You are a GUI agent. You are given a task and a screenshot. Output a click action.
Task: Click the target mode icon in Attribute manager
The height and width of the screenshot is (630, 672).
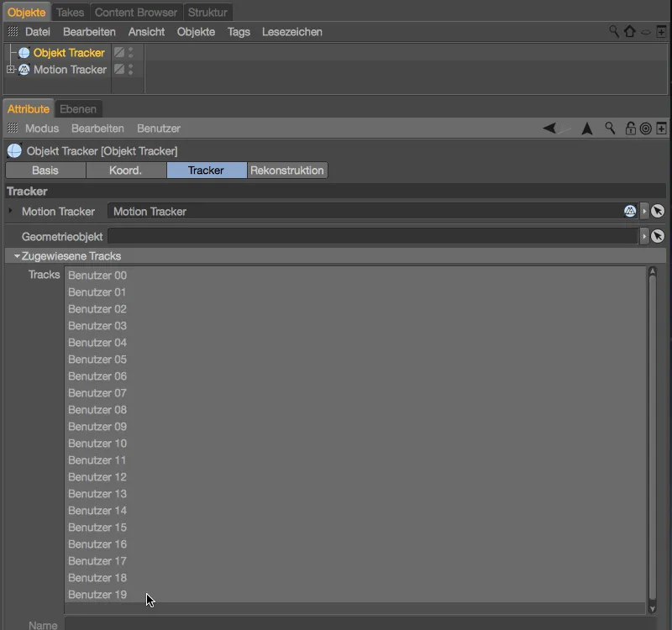pos(645,129)
